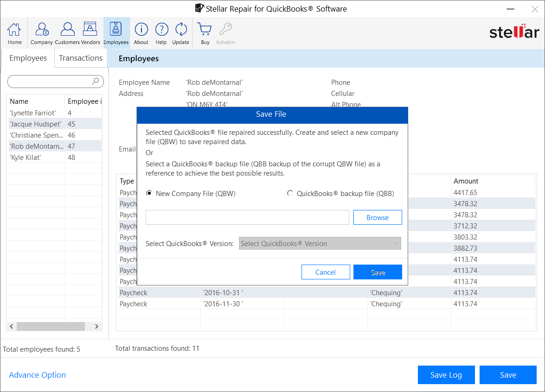545x392 pixels.
Task: Switch to the Transactions tab
Action: [81, 58]
